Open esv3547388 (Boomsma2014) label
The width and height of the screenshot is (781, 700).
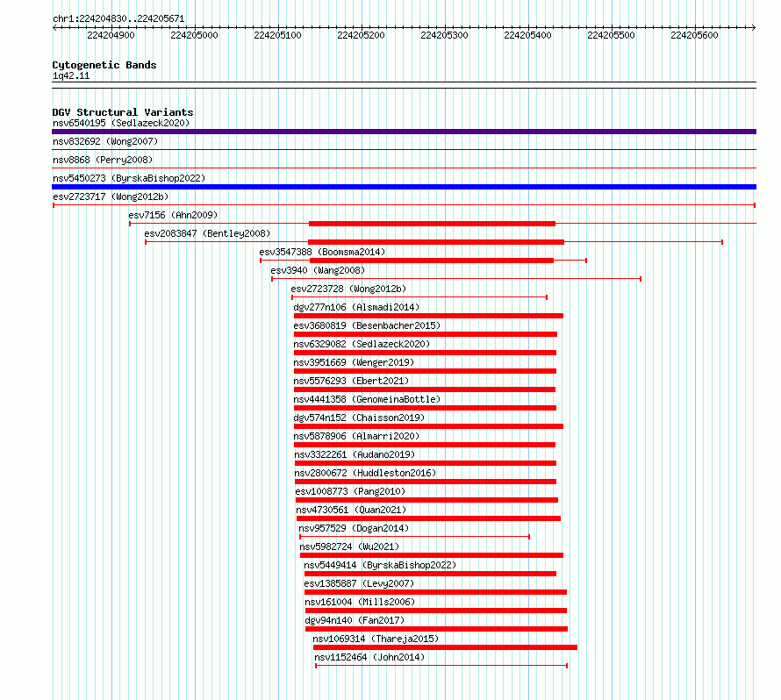[x=322, y=252]
